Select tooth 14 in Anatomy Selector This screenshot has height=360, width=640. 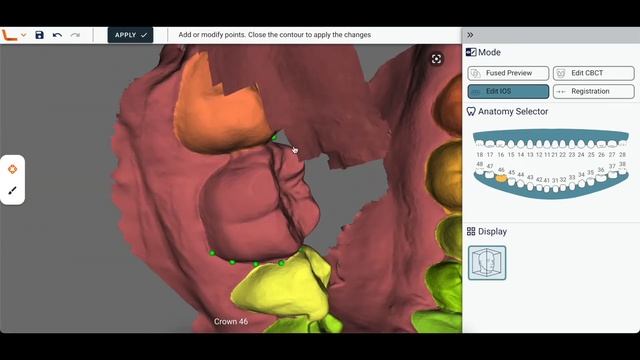click(521, 144)
